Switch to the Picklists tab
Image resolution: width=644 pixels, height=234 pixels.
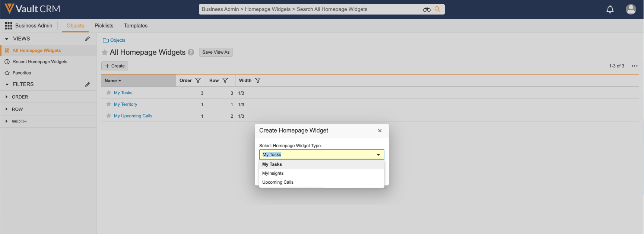pos(104,26)
